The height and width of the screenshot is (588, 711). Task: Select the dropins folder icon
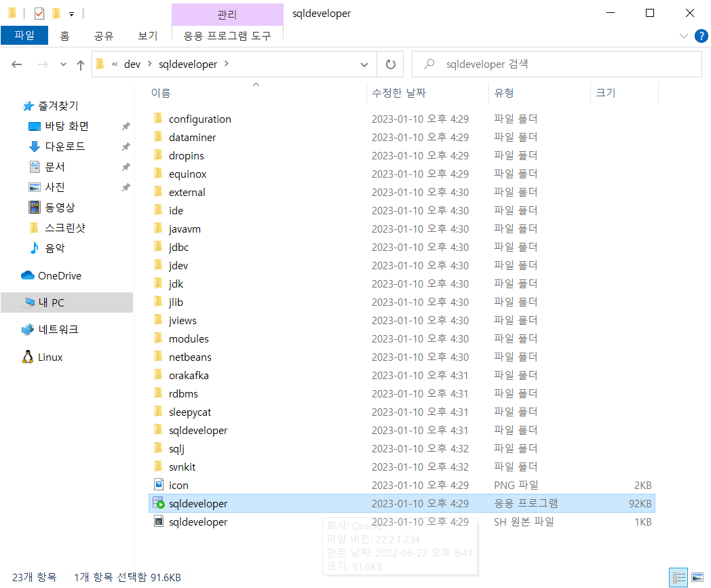tap(158, 155)
